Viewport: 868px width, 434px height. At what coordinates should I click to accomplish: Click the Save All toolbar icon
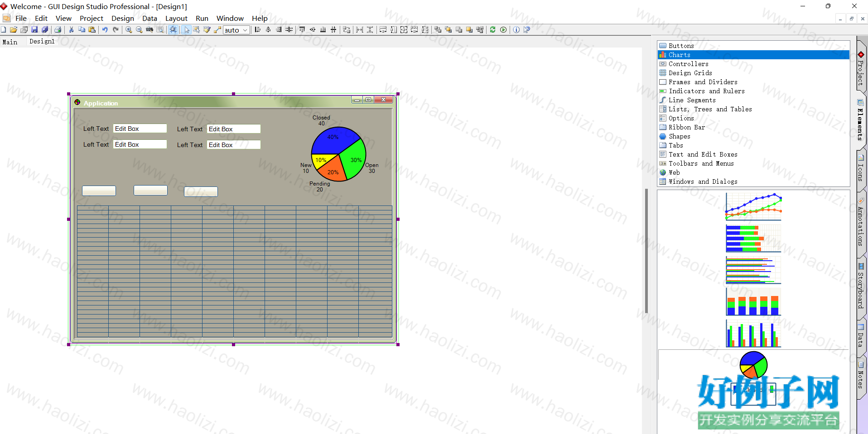45,30
